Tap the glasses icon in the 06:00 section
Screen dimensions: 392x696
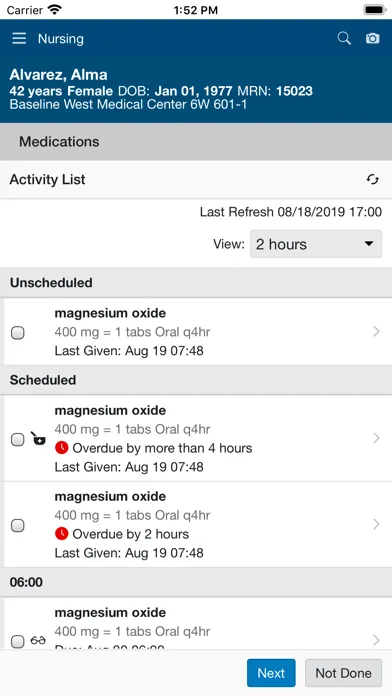click(38, 641)
